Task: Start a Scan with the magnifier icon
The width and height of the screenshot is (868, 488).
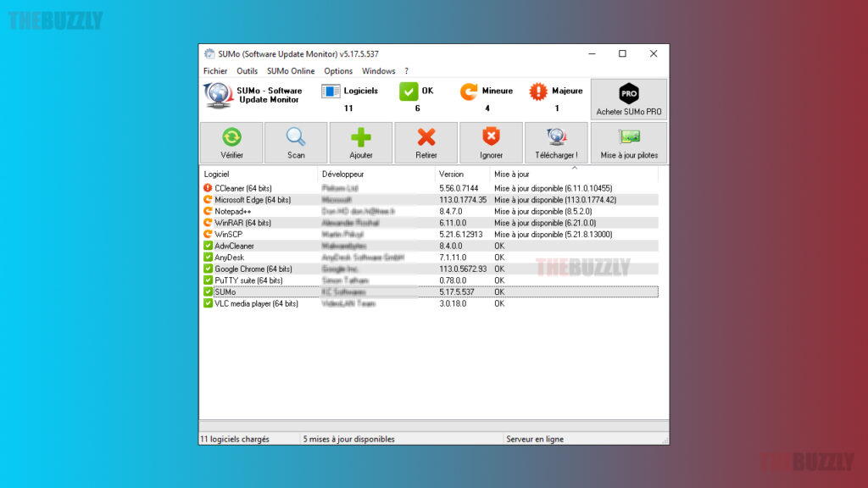Action: (x=296, y=137)
